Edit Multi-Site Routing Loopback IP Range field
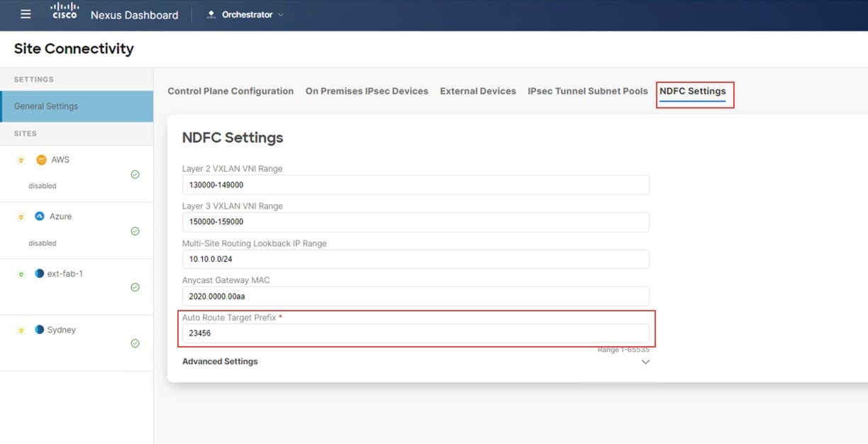This screenshot has height=444, width=868. (x=416, y=259)
